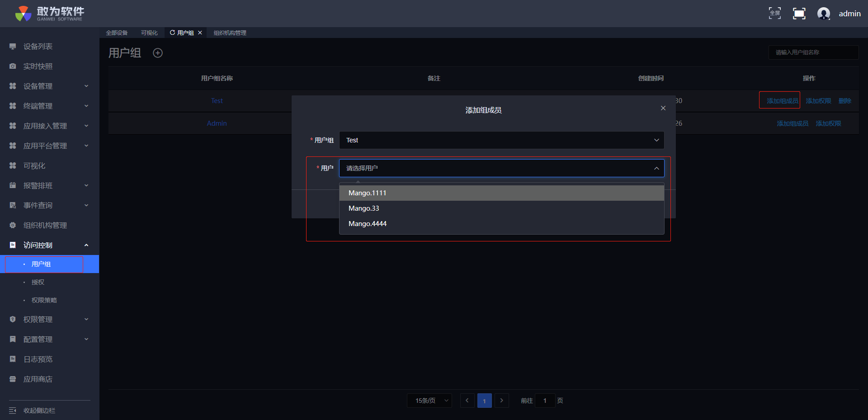Click the 设备管理 sidebar icon
The image size is (868, 420).
(13, 86)
